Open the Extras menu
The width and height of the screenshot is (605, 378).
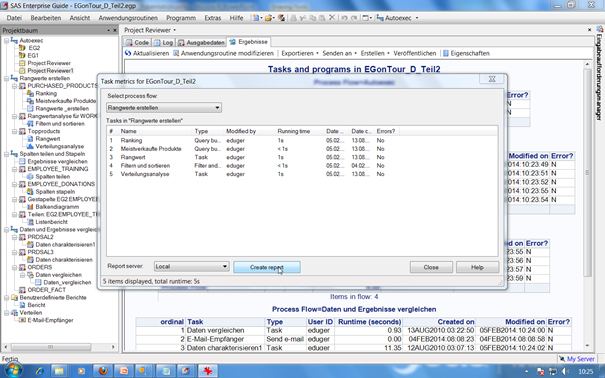pyautogui.click(x=213, y=18)
